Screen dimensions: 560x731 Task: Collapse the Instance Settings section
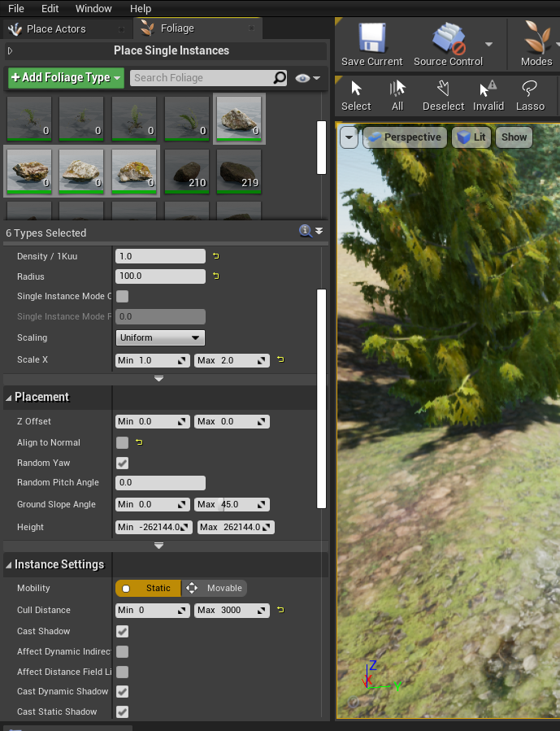pyautogui.click(x=9, y=565)
